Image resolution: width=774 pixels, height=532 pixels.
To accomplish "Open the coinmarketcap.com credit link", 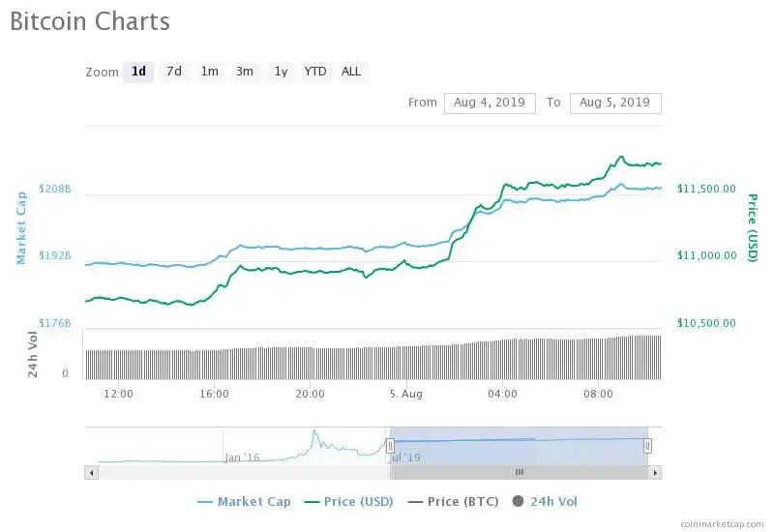I will point(720,522).
